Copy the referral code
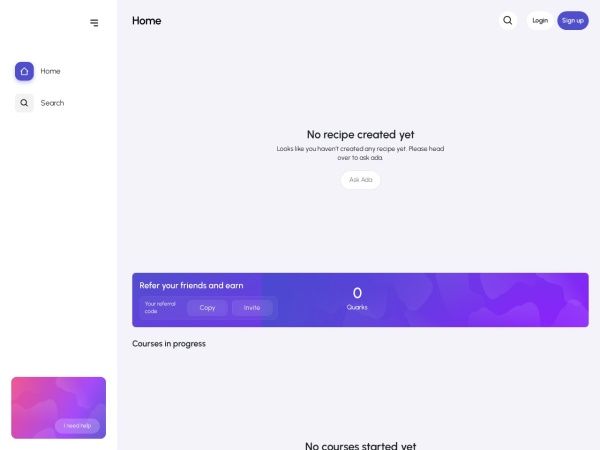The image size is (600, 450). (207, 308)
